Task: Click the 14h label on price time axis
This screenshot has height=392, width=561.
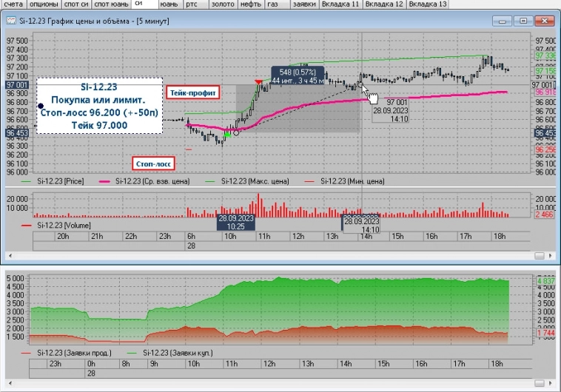Action: (366, 237)
